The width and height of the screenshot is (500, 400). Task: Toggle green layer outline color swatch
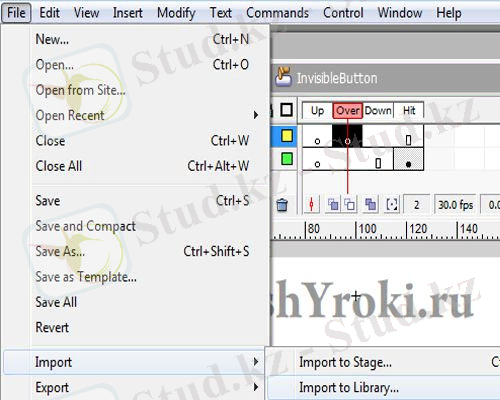click(287, 159)
